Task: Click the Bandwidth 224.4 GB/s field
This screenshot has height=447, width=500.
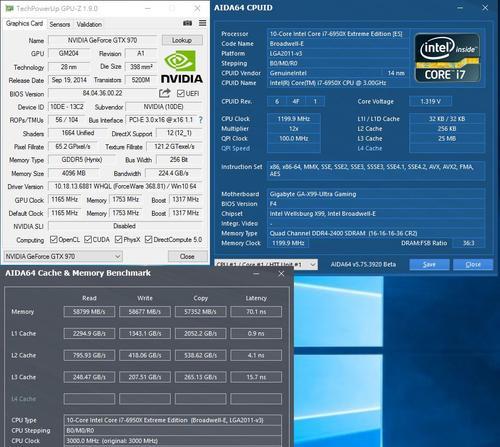Action: coord(174,173)
